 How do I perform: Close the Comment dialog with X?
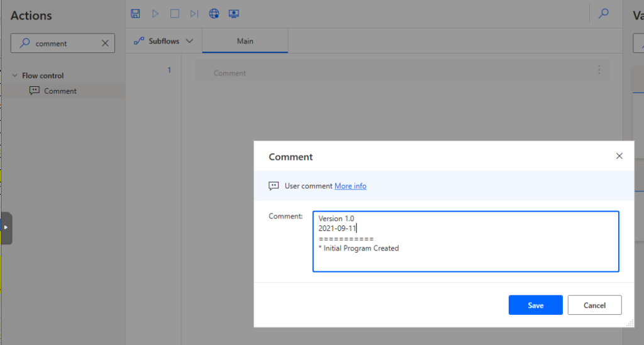619,156
